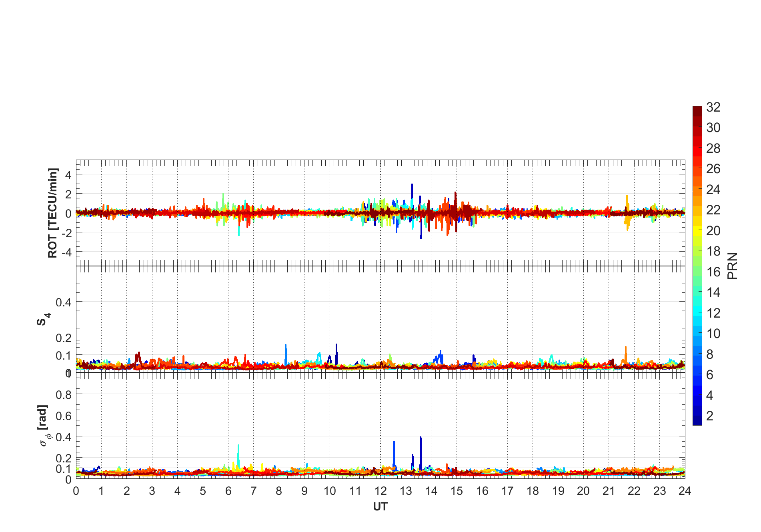761x532 pixels.
Task: Select the "ROT [TECU/min]" y-axis label
Action: (x=52, y=213)
